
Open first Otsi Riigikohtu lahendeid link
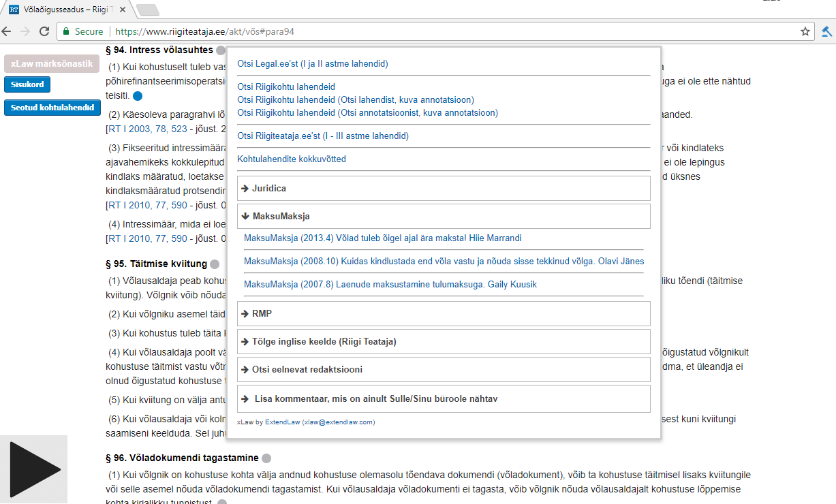tap(286, 87)
